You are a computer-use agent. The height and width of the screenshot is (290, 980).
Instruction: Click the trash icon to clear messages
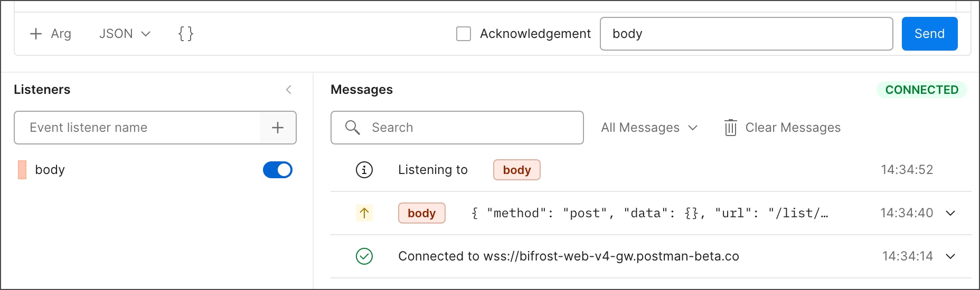(730, 128)
